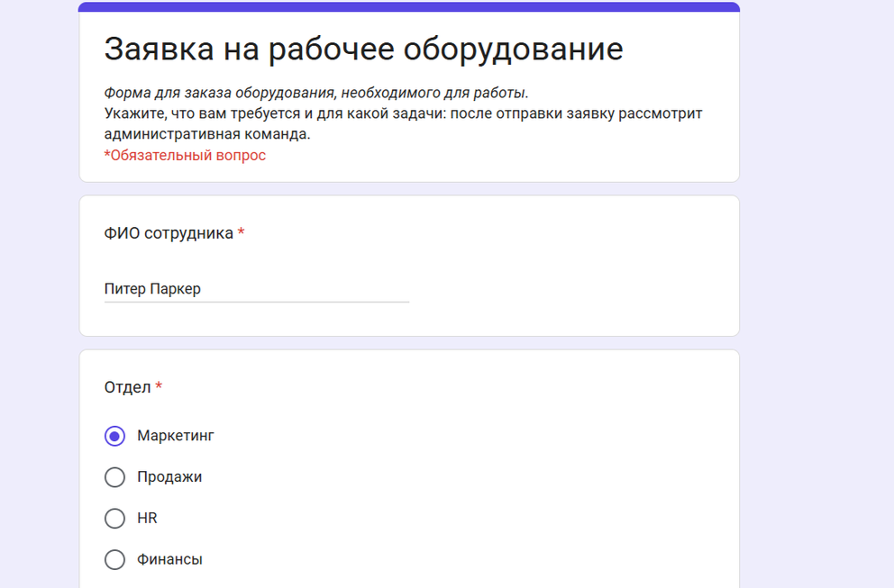This screenshot has height=588, width=894.
Task: Click the red Обязательный вопрос notice
Action: (185, 155)
